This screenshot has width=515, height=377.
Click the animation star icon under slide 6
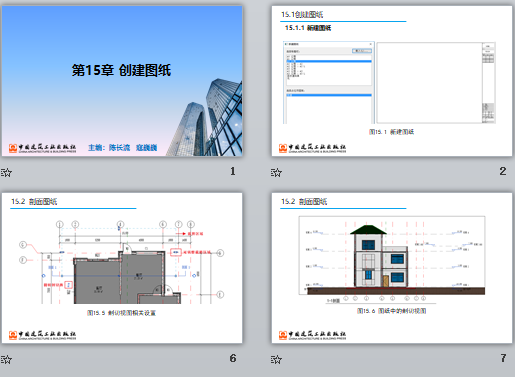(6, 359)
